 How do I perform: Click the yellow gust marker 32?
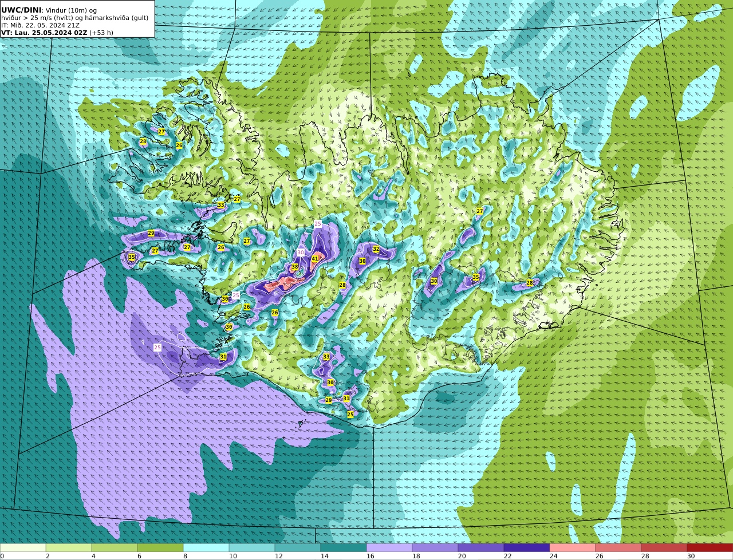click(x=376, y=249)
